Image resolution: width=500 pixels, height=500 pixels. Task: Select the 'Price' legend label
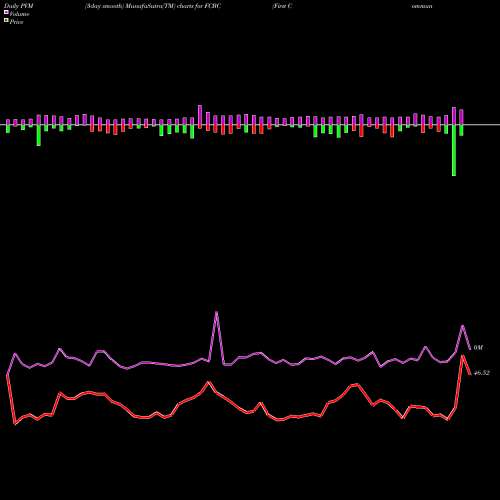tap(16, 22)
